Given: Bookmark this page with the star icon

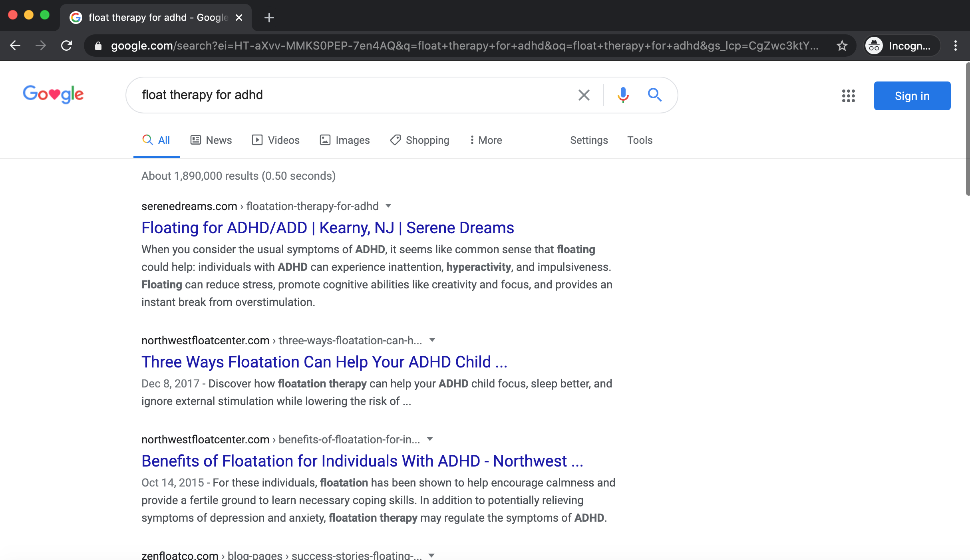Looking at the screenshot, I should pos(842,46).
